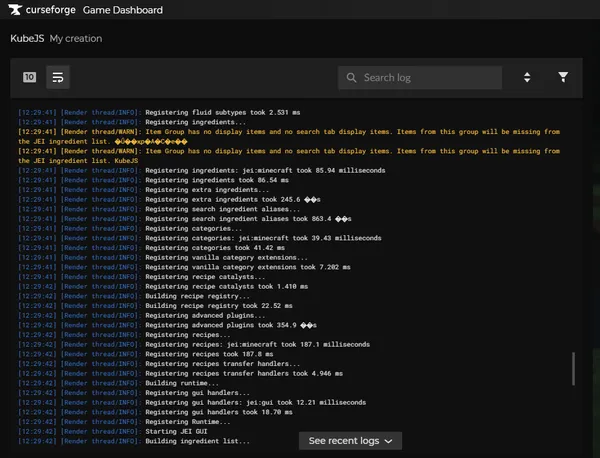Image resolution: width=600 pixels, height=458 pixels.
Task: Click the magnifier icon in search box
Action: tap(351, 78)
